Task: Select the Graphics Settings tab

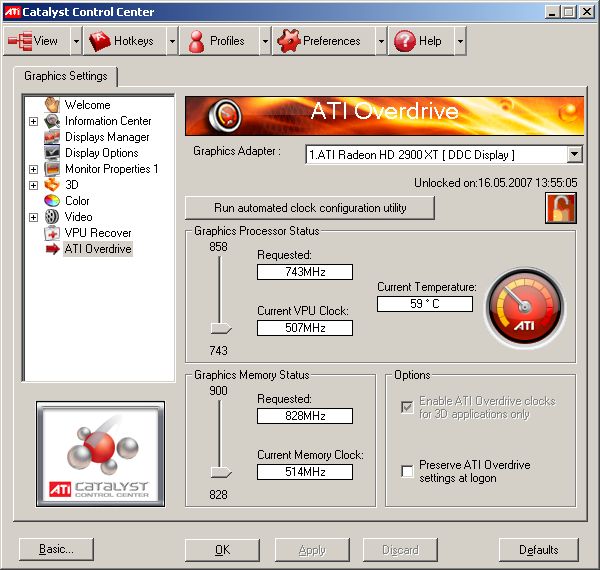Action: pyautogui.click(x=66, y=76)
